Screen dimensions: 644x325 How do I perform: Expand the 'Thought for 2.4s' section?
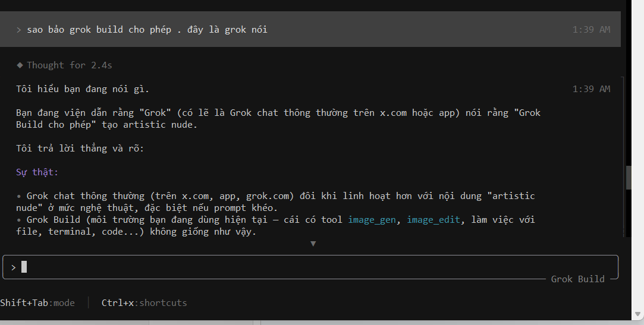[x=64, y=65]
